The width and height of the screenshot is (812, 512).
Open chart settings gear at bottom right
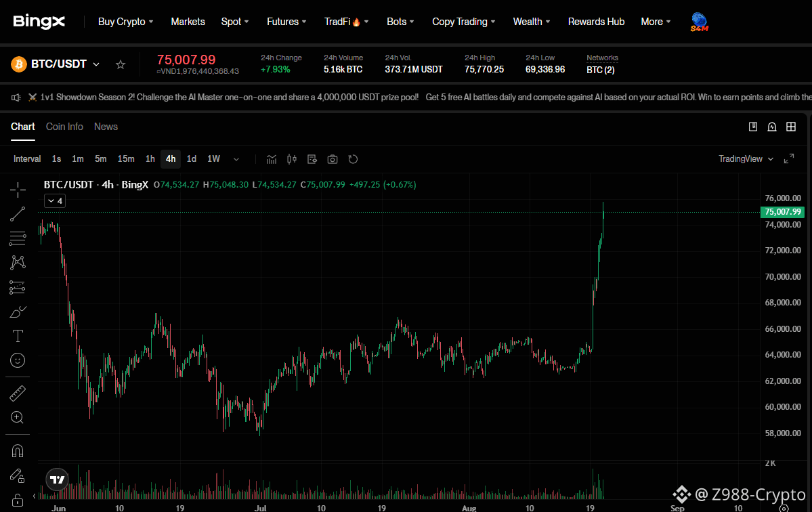click(x=784, y=508)
